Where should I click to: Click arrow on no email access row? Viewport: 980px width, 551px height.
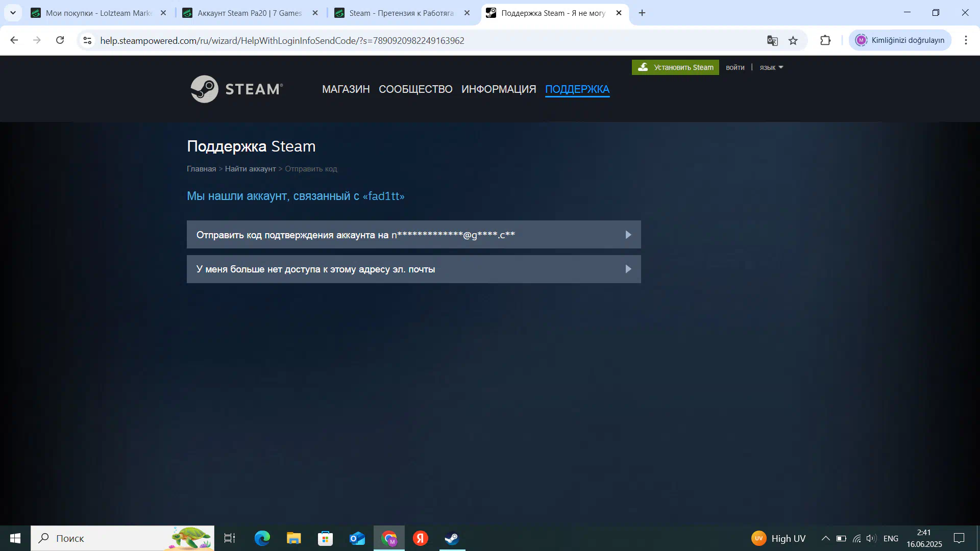pos(628,269)
